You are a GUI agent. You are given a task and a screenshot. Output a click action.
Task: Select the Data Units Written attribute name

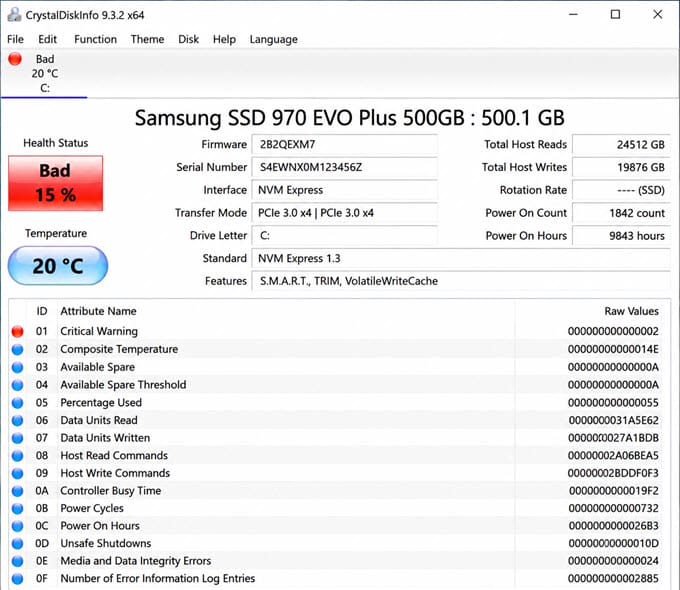point(105,438)
